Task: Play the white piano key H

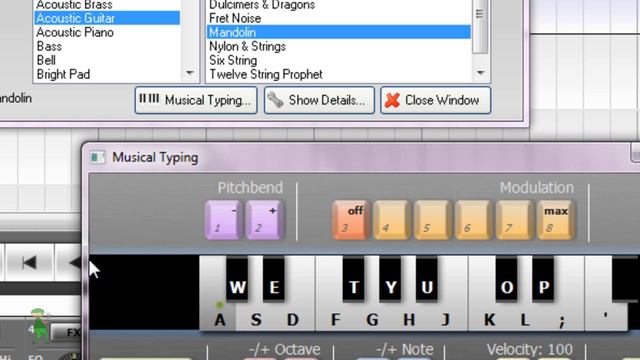Action: click(x=409, y=319)
